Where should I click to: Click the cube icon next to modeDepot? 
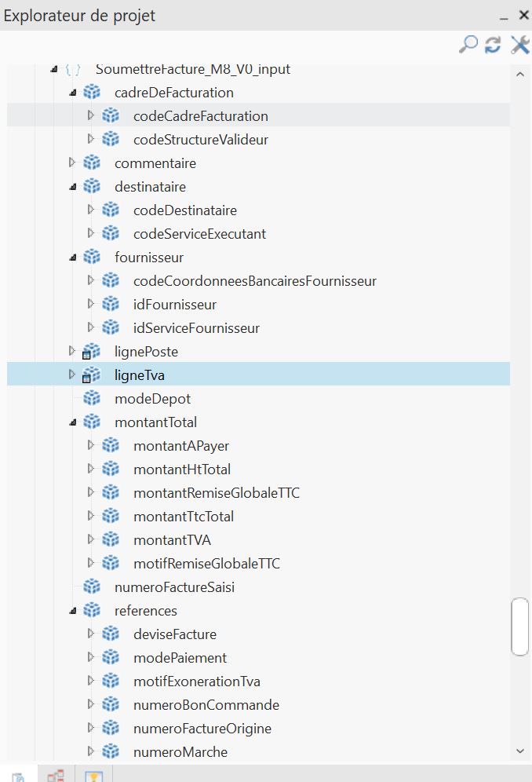pyautogui.click(x=92, y=399)
